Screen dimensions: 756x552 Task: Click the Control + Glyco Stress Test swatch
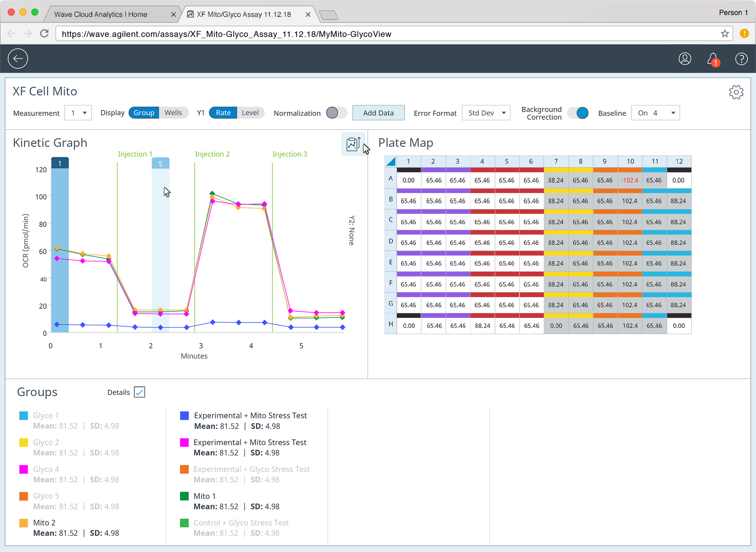coord(184,522)
